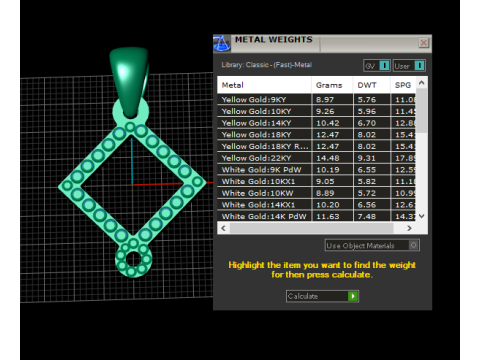
Task: Select the pendant bail in viewport
Action: pos(129,82)
